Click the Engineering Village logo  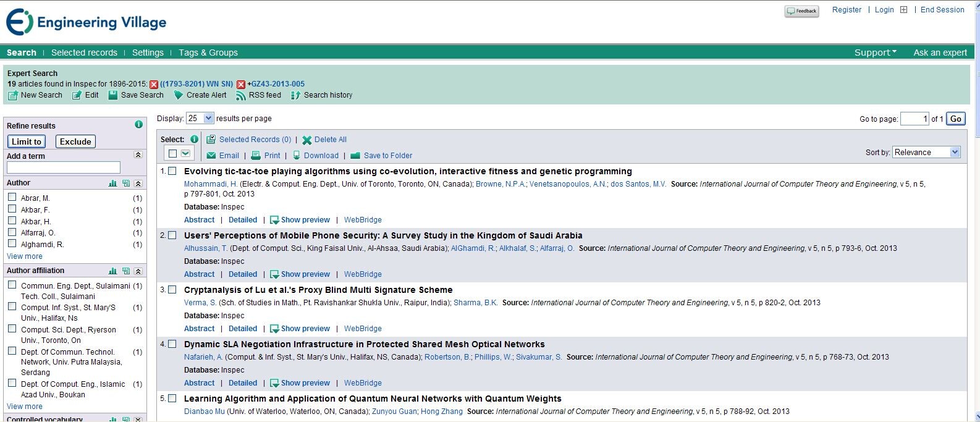(x=87, y=22)
